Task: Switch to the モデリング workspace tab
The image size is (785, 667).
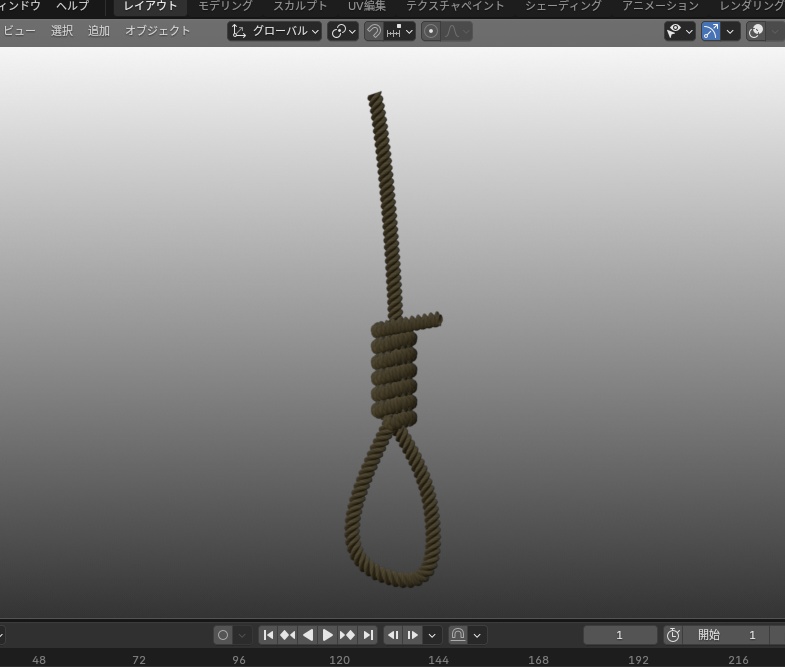Action: [x=225, y=6]
